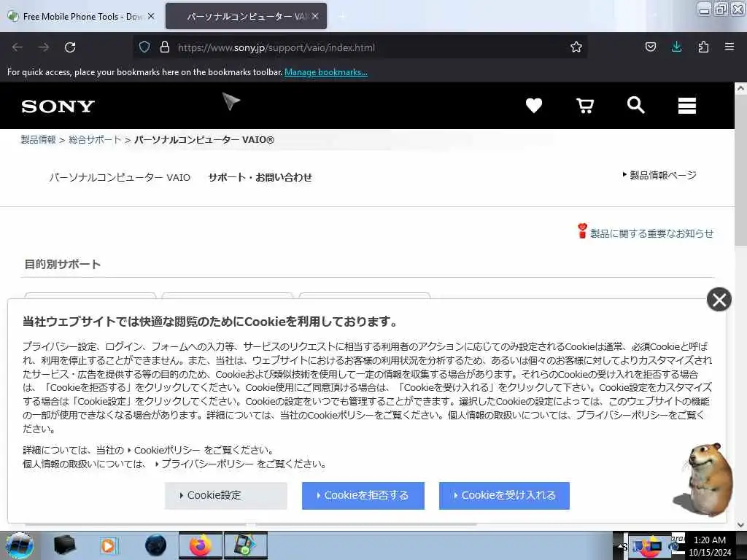Open the media player taskbar icon
Viewport: 747px width, 560px height.
[x=109, y=545]
